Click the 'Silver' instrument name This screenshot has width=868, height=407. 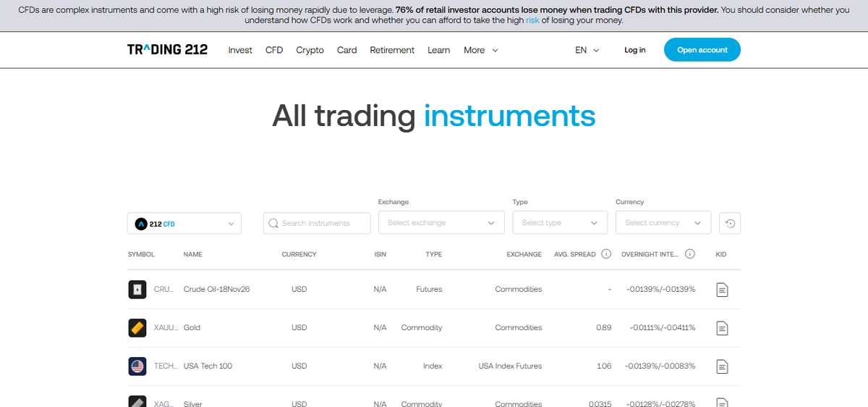point(192,403)
